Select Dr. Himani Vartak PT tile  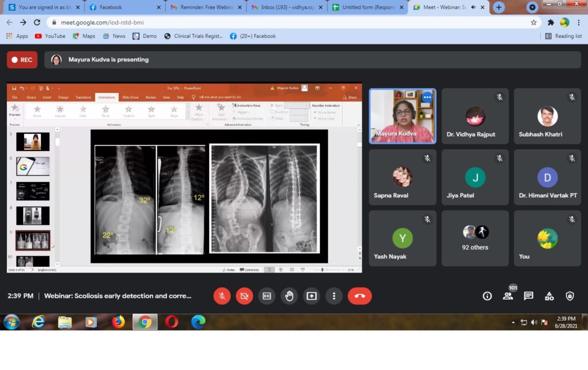(547, 177)
